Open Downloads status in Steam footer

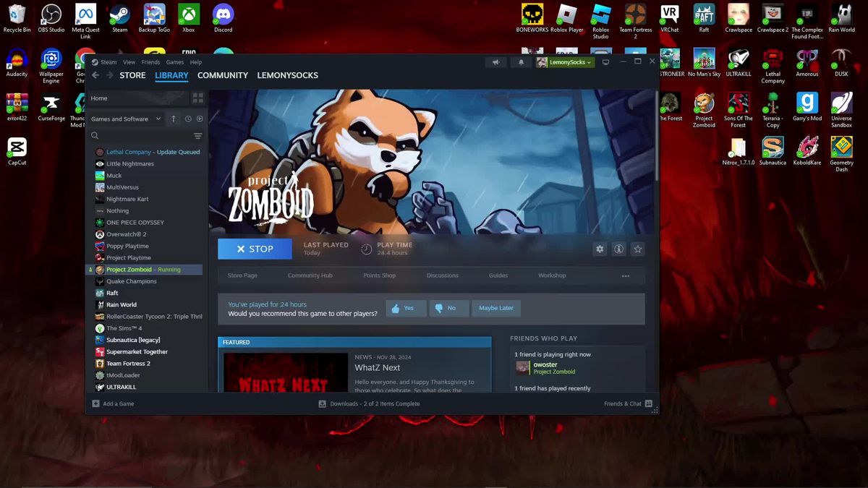(370, 403)
